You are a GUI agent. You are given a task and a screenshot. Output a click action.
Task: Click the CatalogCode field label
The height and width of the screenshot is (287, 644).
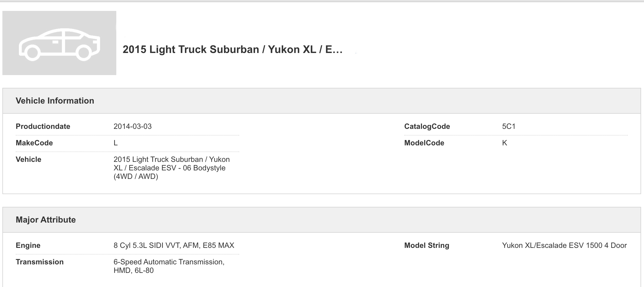(x=427, y=126)
